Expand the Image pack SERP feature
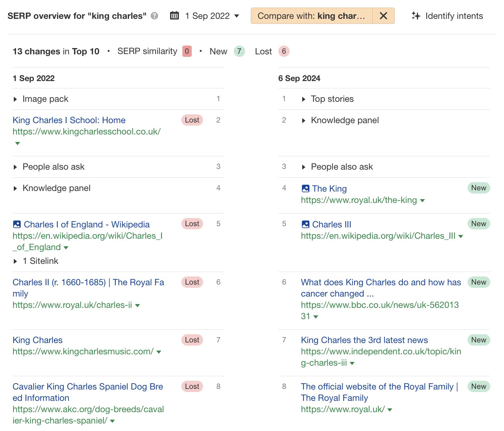 15,99
